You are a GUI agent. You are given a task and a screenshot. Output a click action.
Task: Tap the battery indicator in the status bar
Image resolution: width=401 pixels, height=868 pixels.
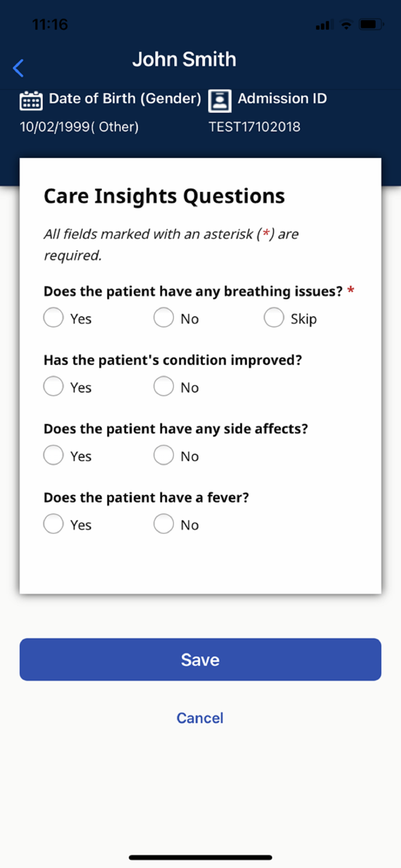[371, 25]
